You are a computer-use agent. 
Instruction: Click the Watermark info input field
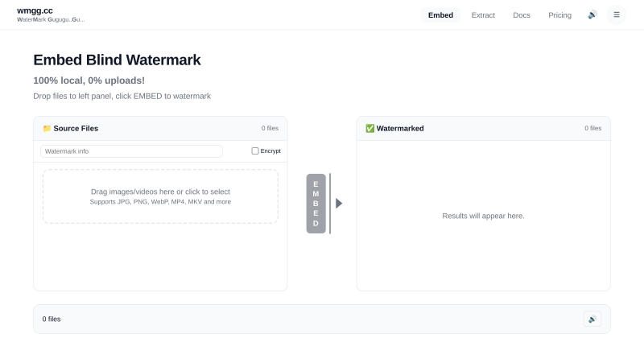tap(131, 151)
